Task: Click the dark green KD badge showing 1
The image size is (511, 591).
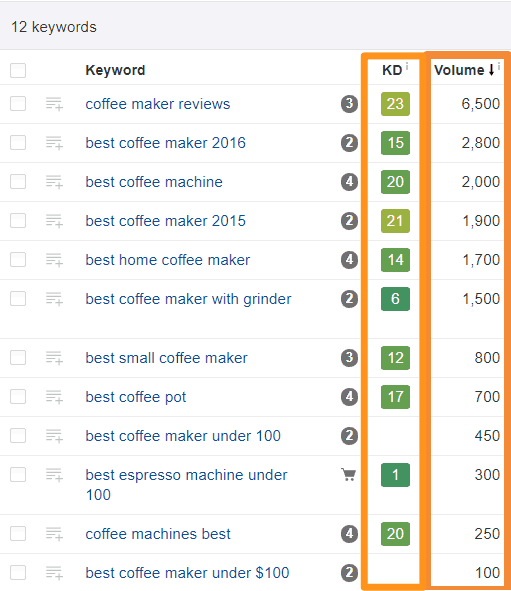Action: [395, 475]
